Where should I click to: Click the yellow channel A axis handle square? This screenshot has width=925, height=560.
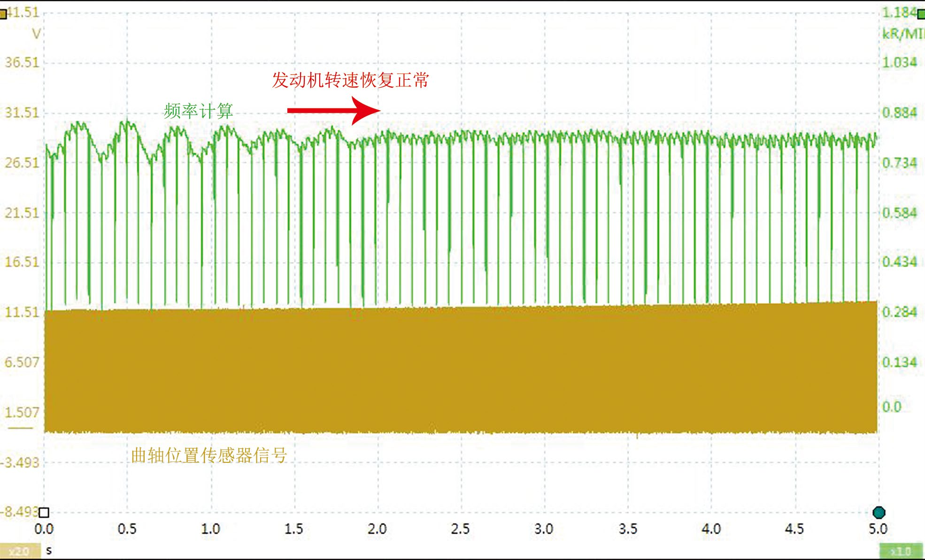point(3,15)
